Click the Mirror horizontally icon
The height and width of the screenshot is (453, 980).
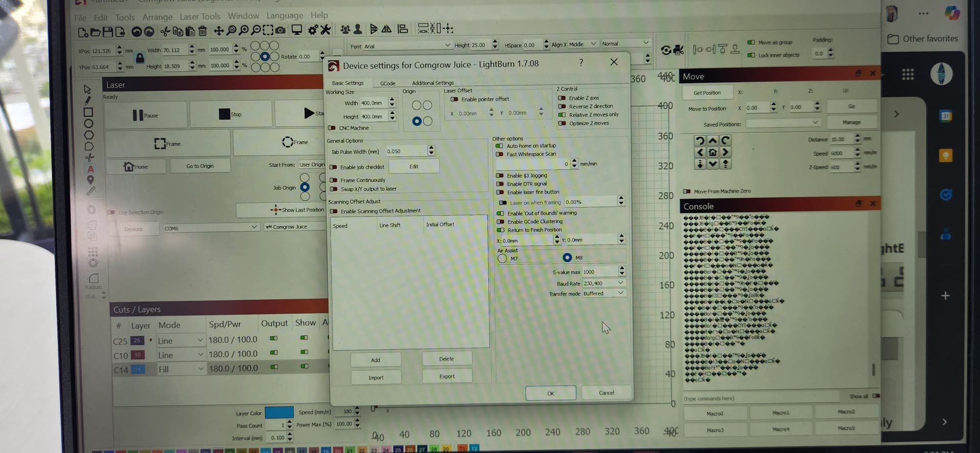pyautogui.click(x=386, y=29)
